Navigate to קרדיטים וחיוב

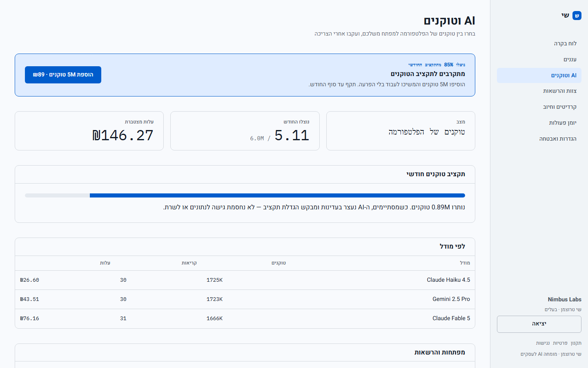pos(539,107)
